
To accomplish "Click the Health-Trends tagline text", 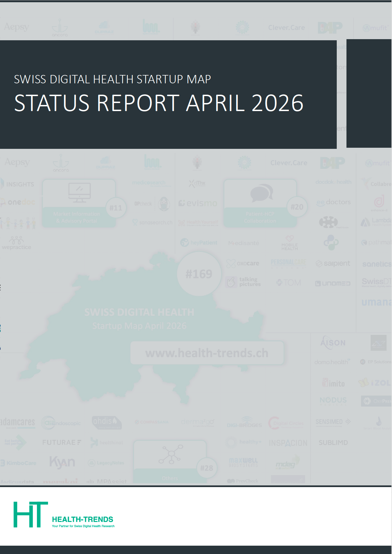I will [83, 526].
